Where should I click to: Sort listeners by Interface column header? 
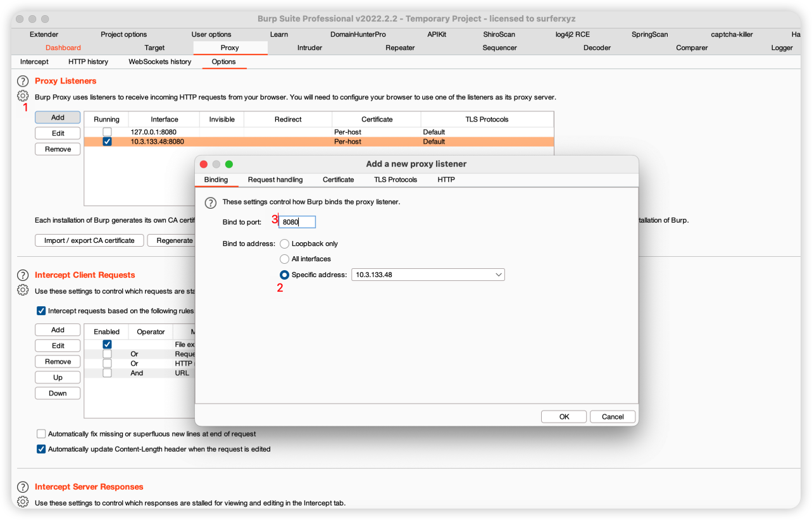(x=164, y=119)
